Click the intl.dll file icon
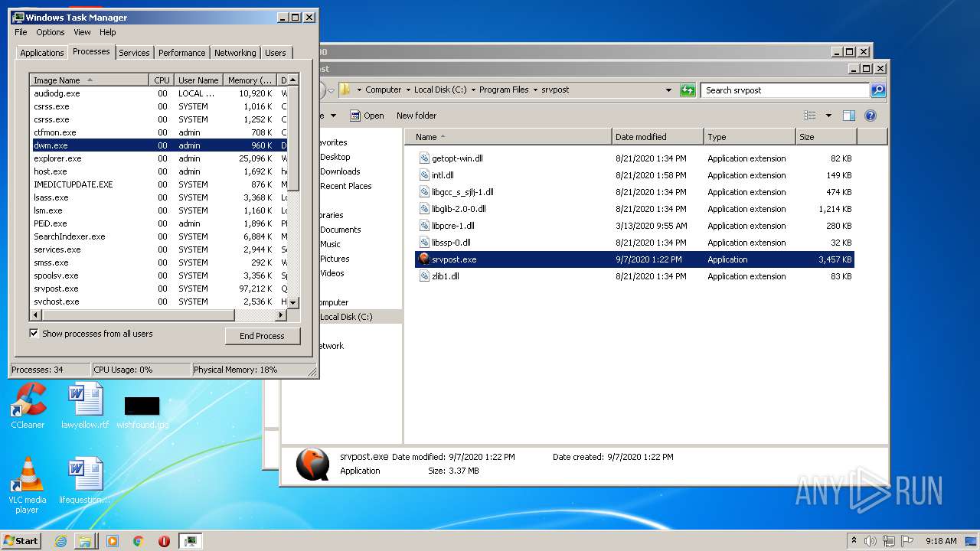The image size is (980, 551). click(424, 175)
